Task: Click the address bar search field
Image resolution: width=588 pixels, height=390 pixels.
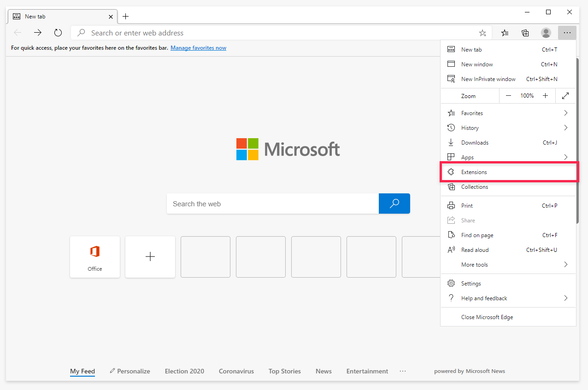Action: 281,33
